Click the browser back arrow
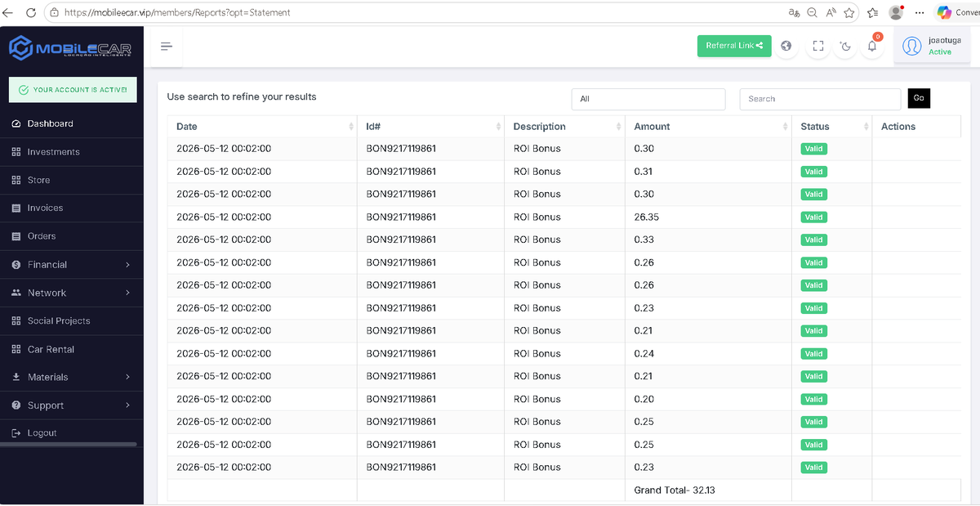This screenshot has height=506, width=980. click(x=10, y=12)
